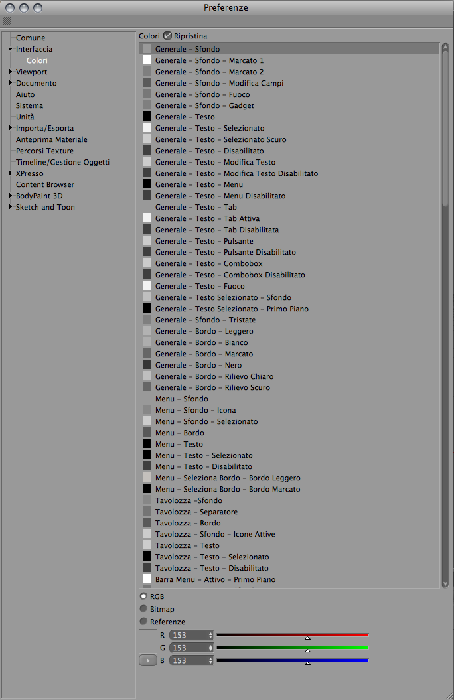Click swatch for Menu – Bordo
Image resolution: width=454 pixels, height=700 pixels.
[147, 433]
